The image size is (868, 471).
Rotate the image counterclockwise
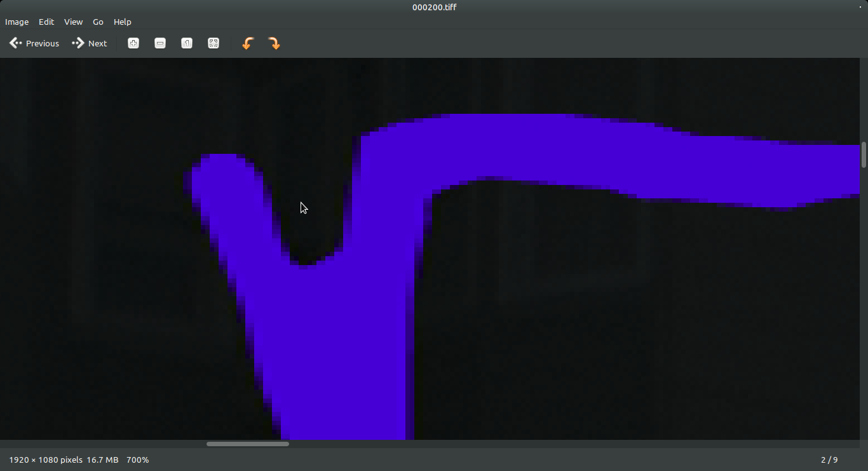click(x=248, y=43)
